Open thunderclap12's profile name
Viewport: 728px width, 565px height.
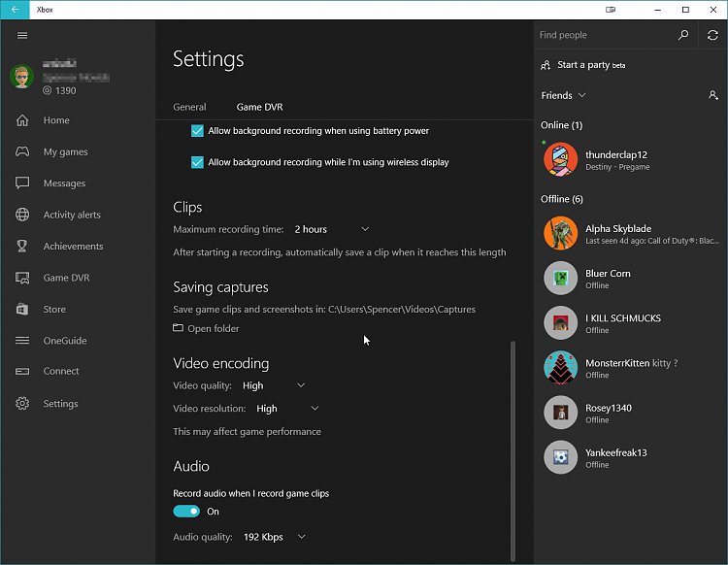[x=616, y=154]
